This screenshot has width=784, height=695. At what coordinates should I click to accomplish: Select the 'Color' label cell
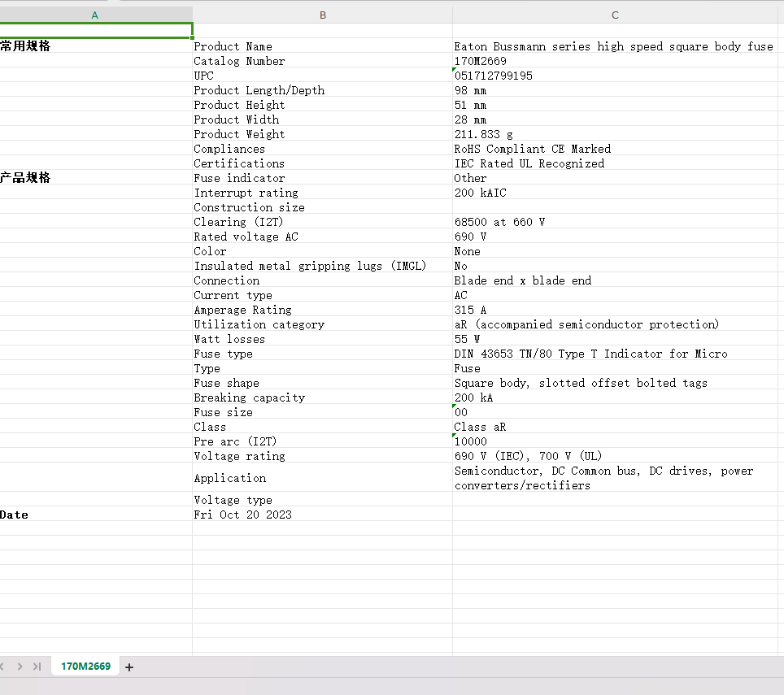tap(323, 251)
